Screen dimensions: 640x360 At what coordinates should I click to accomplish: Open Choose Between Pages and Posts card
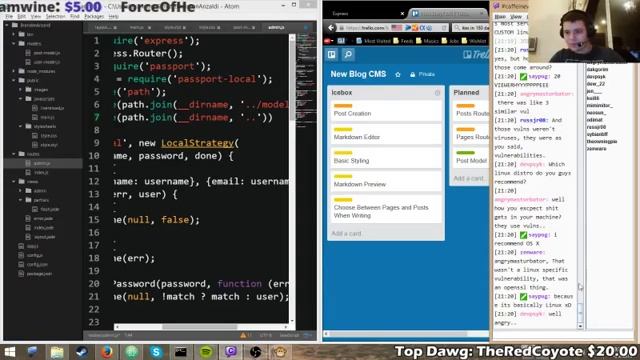click(x=386, y=209)
